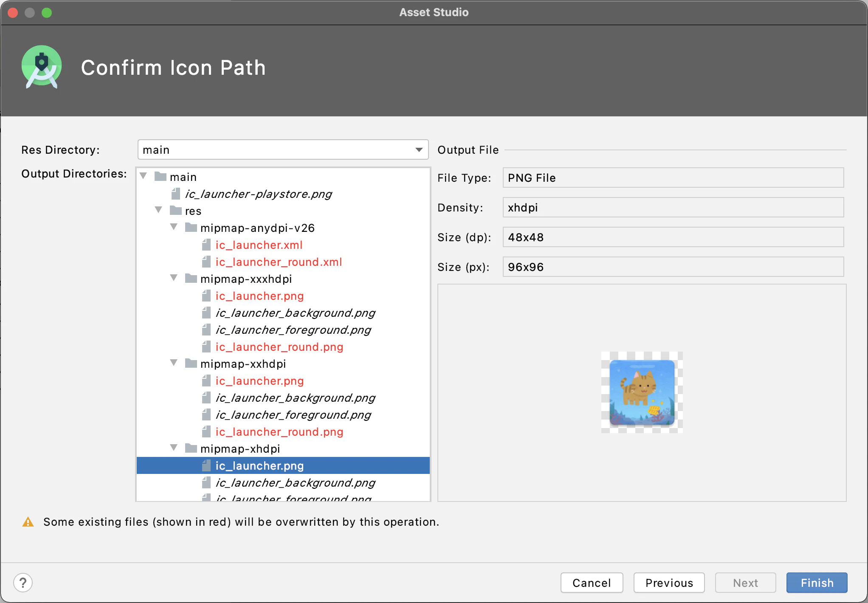Select ic_launcher_round.xml file
The height and width of the screenshot is (603, 868).
click(279, 262)
